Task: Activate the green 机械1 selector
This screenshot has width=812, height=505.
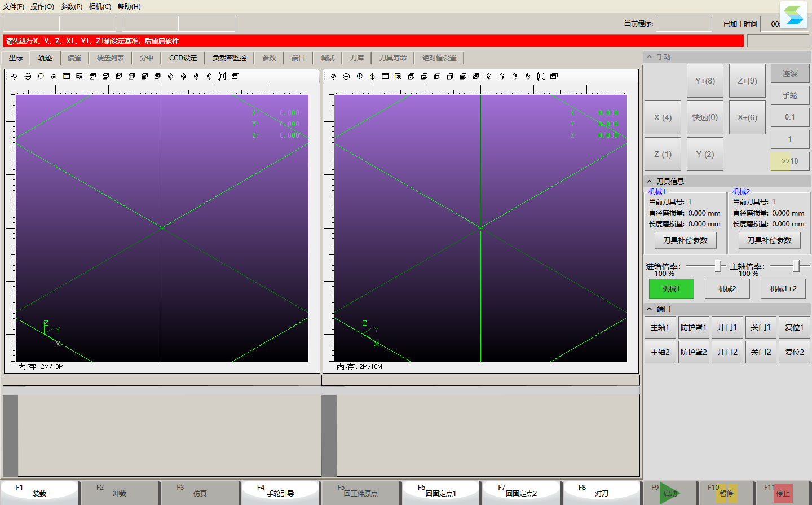Action: 671,289
